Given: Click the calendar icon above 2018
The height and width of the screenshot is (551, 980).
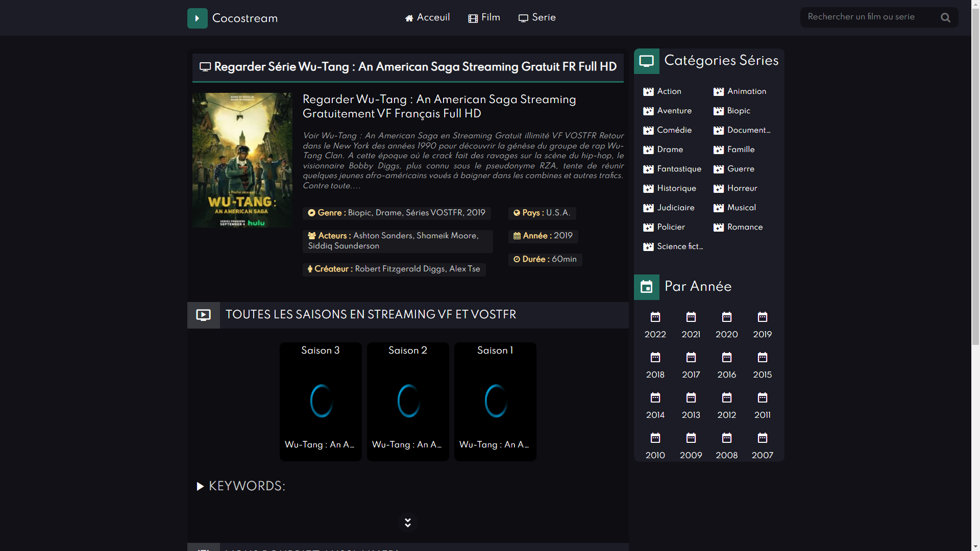Looking at the screenshot, I should [655, 358].
